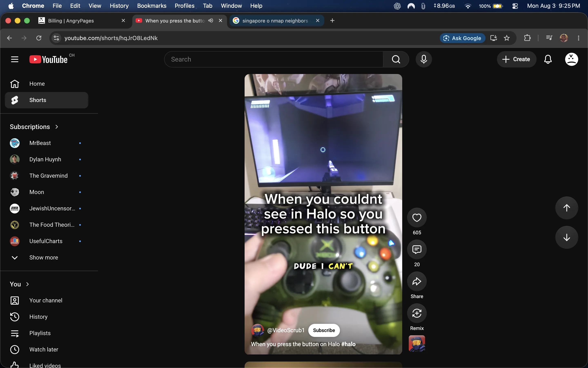Viewport: 588px width, 368px height.
Task: Subscribe to @VideoScrub1
Action: point(324,330)
